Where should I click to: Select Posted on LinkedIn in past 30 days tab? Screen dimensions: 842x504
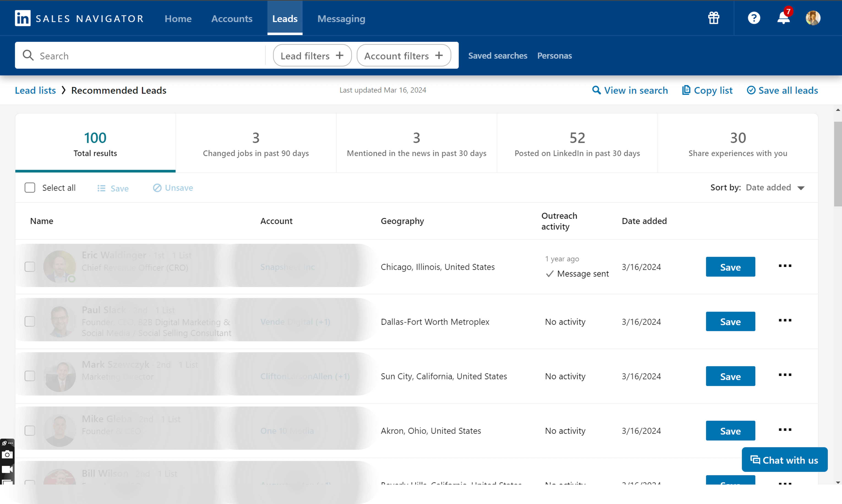tap(577, 143)
